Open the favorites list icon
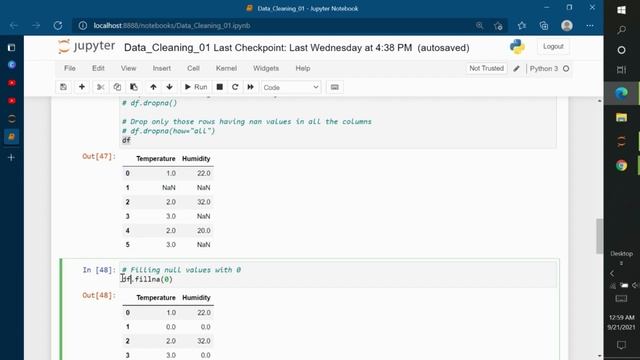This screenshot has height=360, width=640. pos(522,26)
